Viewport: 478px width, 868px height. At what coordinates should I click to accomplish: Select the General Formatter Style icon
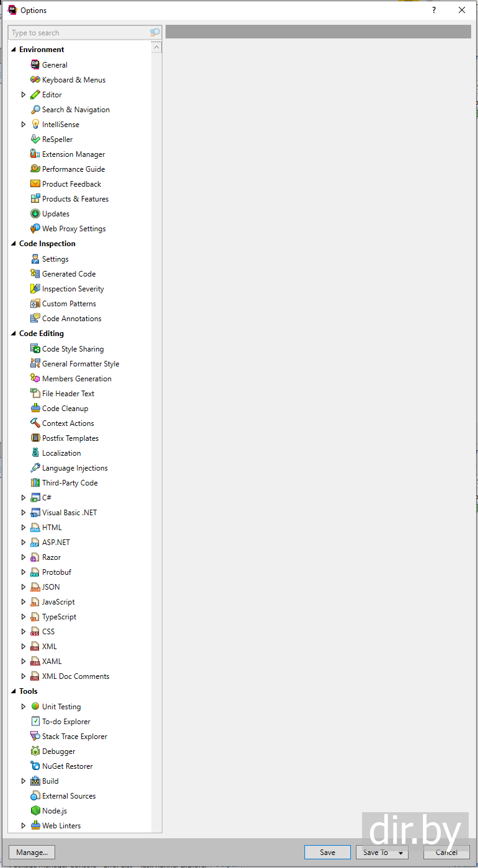point(35,363)
